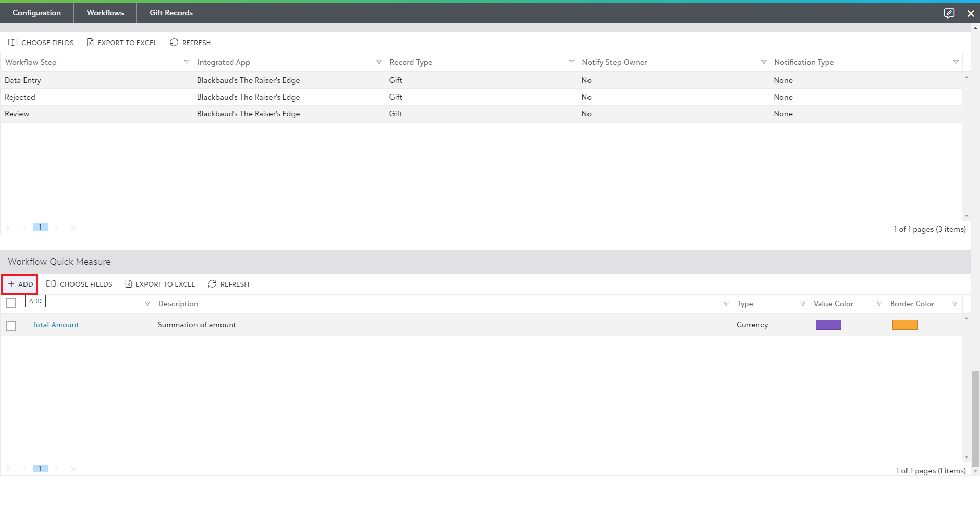Open filter for the Type column
The image size is (980, 530).
[802, 304]
